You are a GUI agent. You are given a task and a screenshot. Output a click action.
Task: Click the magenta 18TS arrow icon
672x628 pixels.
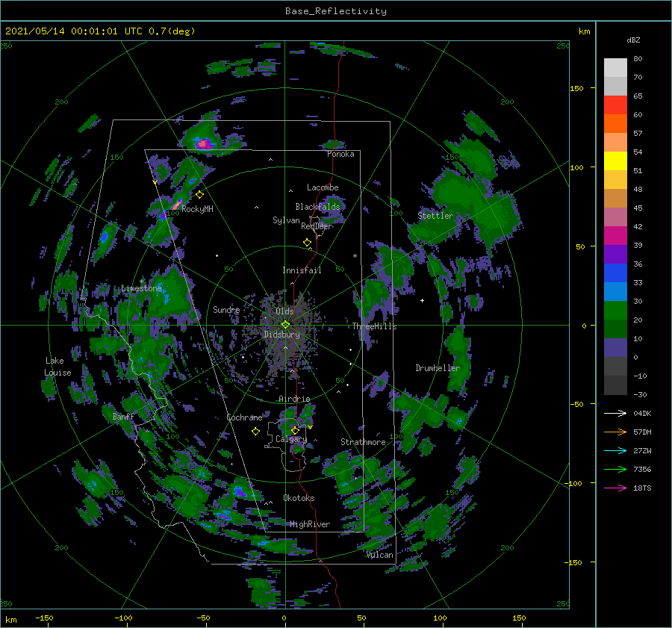tap(615, 488)
